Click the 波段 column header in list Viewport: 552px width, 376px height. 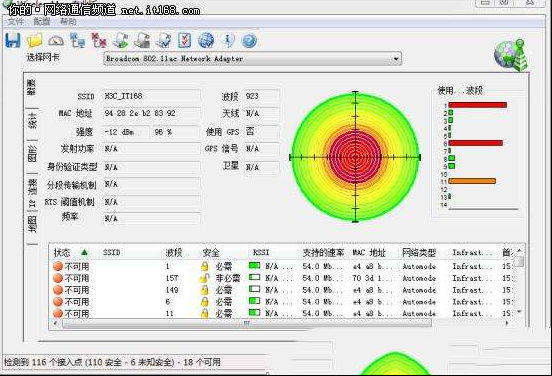point(174,252)
